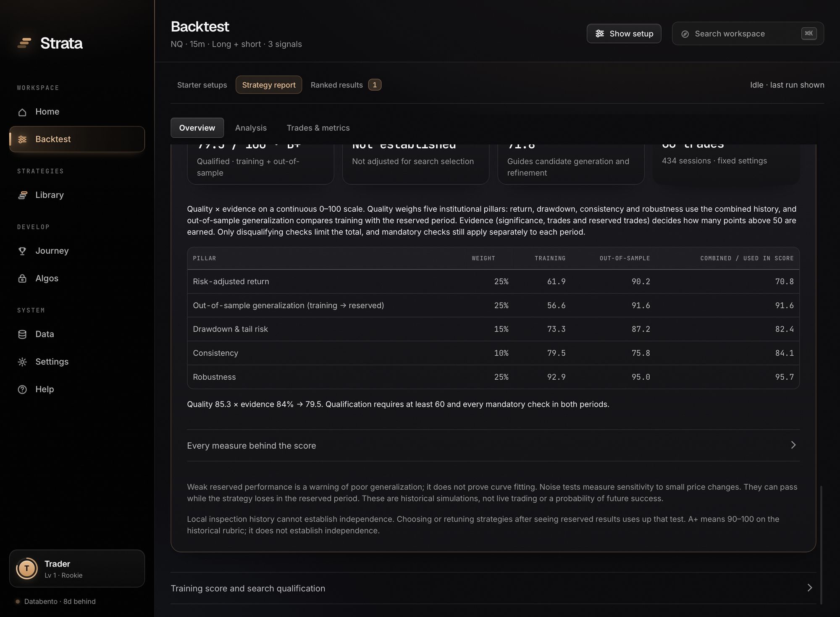
Task: Click the Risk-adjusted return row label
Action: pyautogui.click(x=231, y=281)
